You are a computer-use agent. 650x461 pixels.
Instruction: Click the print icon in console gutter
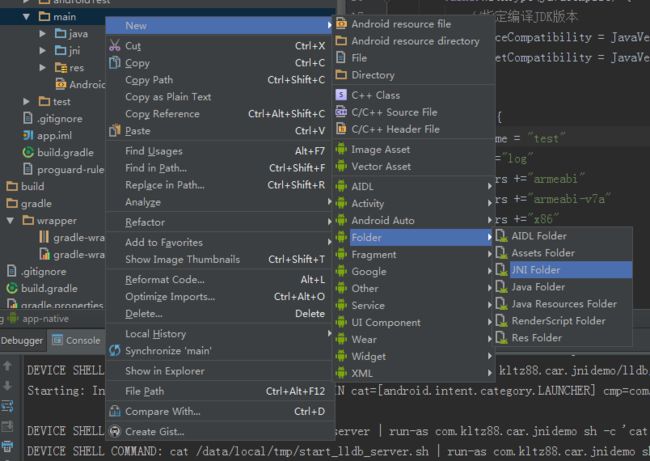pyautogui.click(x=7, y=446)
